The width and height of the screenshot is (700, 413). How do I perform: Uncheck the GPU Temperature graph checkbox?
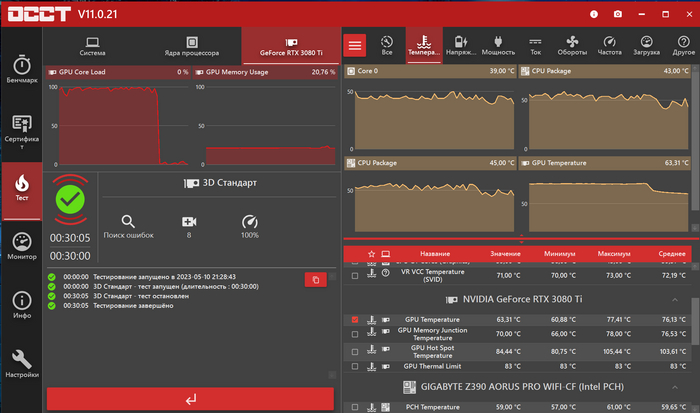(x=355, y=320)
